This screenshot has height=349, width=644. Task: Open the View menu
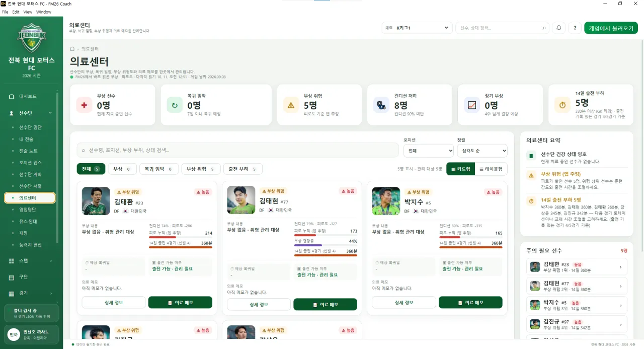(x=28, y=12)
